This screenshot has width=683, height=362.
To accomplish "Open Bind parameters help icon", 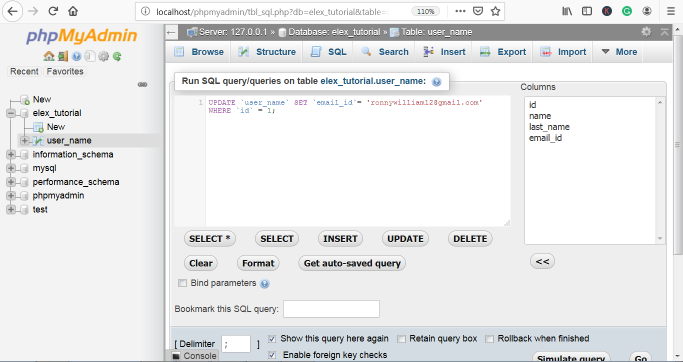I will pos(264,284).
